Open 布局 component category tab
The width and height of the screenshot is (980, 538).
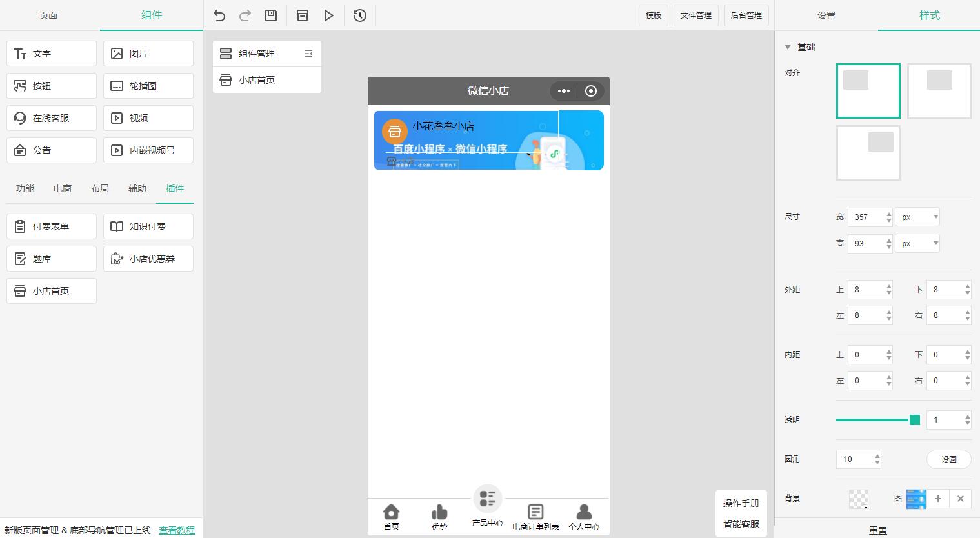100,188
